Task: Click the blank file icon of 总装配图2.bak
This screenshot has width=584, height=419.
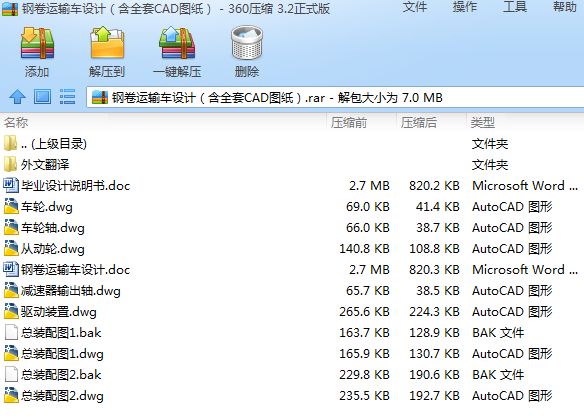Action: click(x=11, y=374)
